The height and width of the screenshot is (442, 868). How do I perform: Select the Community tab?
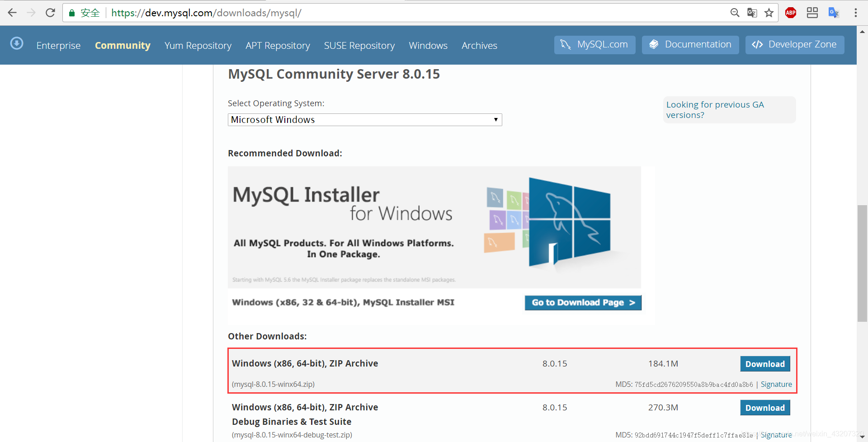click(x=123, y=45)
